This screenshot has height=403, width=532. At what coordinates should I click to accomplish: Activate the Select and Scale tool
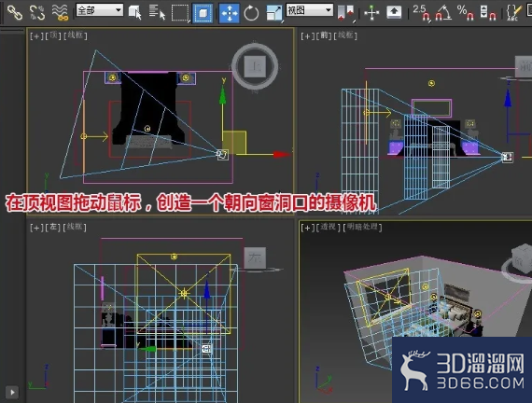click(x=274, y=13)
